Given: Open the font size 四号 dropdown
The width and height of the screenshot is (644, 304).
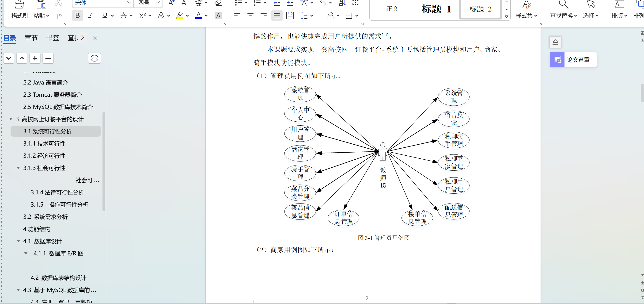Looking at the screenshot, I should (158, 3).
